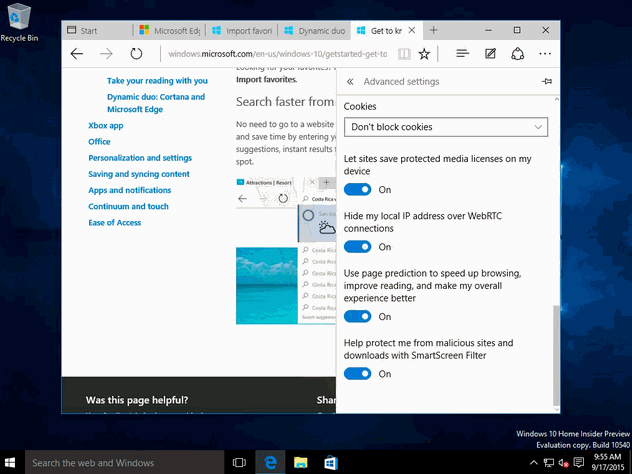Show hidden tray icons chevron
The image size is (632, 474).
(533, 462)
